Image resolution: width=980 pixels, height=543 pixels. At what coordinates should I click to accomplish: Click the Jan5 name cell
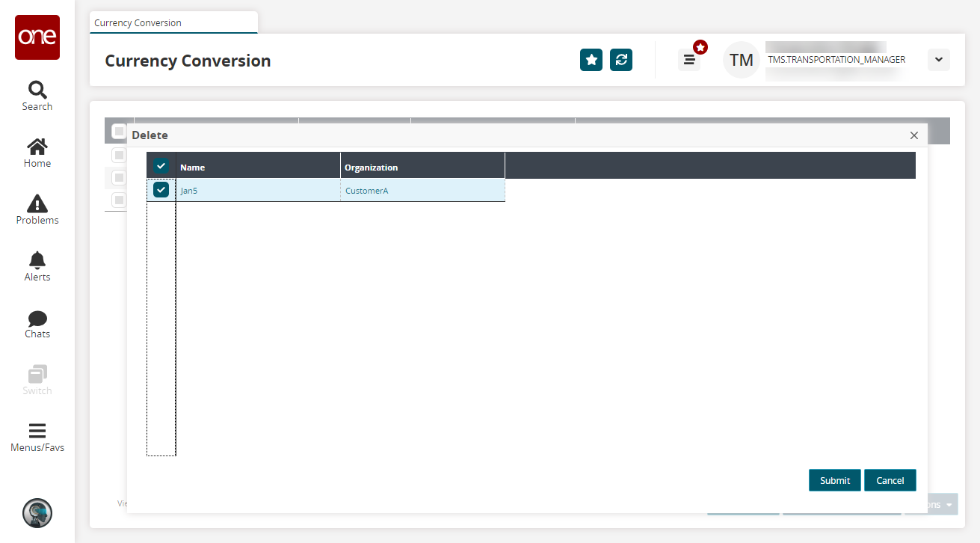point(258,191)
